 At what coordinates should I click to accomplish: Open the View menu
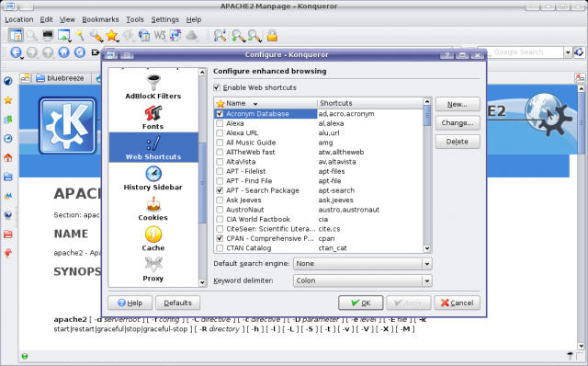[67, 19]
